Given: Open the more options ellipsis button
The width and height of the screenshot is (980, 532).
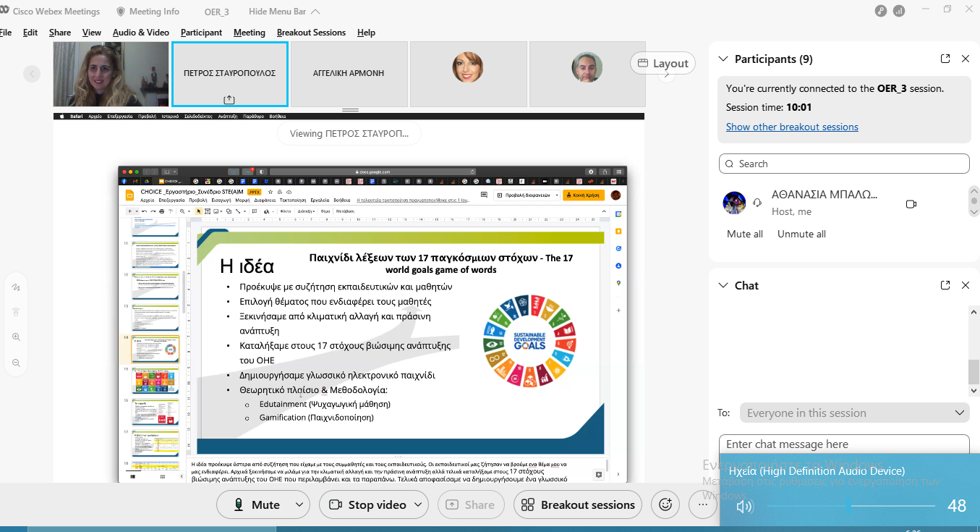Looking at the screenshot, I should 702,504.
